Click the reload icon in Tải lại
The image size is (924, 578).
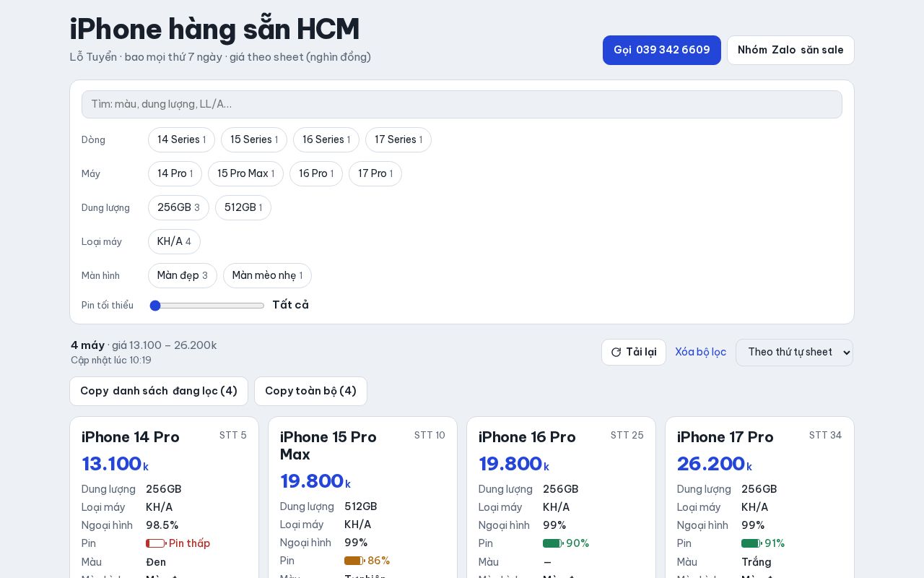pos(616,352)
